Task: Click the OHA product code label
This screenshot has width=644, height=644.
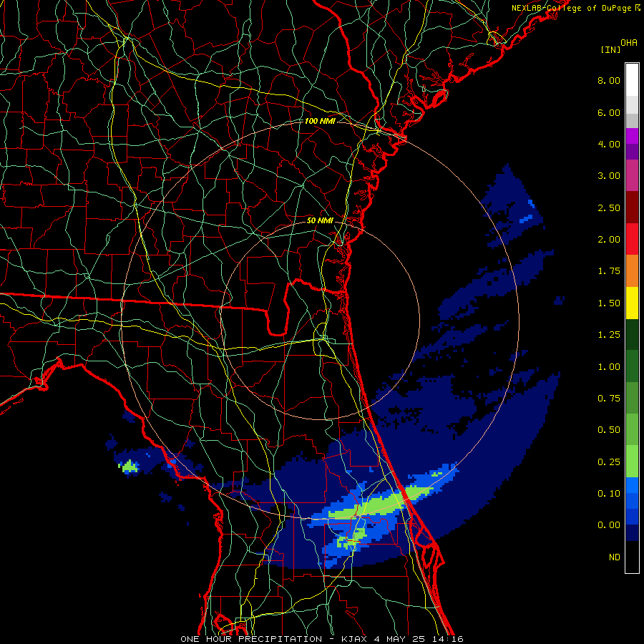Action: 629,43
